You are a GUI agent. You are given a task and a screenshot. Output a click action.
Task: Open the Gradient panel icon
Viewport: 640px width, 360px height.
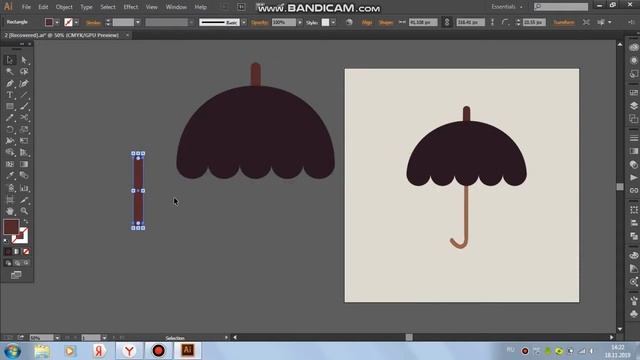(x=633, y=151)
